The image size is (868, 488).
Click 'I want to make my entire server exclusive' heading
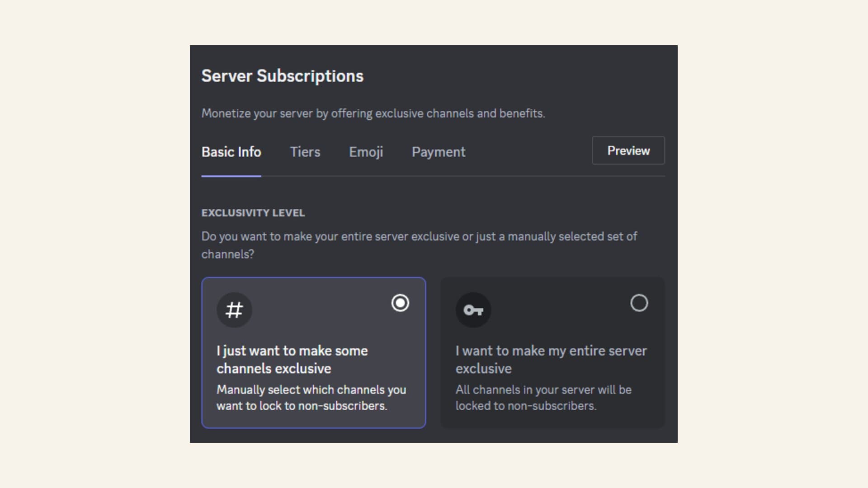tap(551, 360)
